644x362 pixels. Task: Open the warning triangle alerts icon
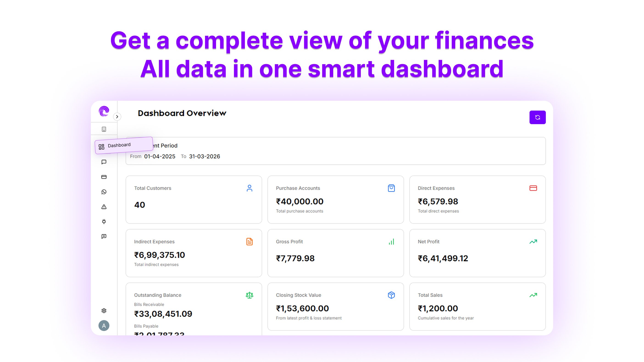tap(104, 207)
